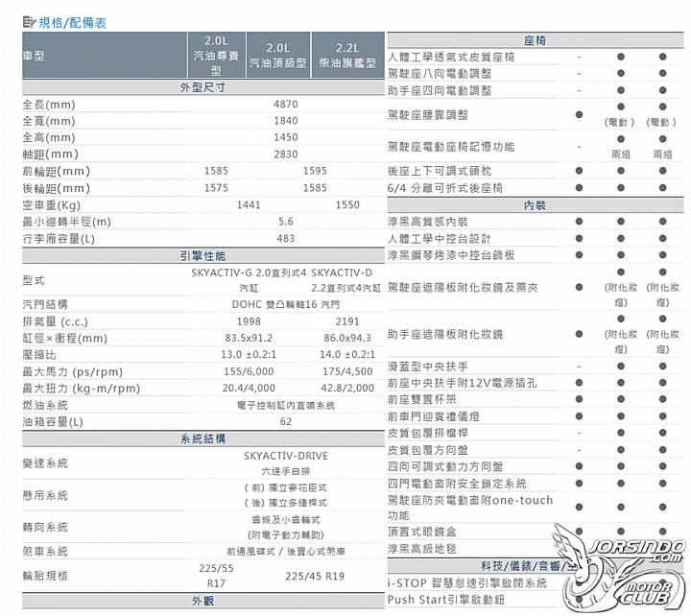Select the DOHC 雙凸輪軸16 汽門 text
This screenshot has width=691, height=616.
[x=286, y=304]
